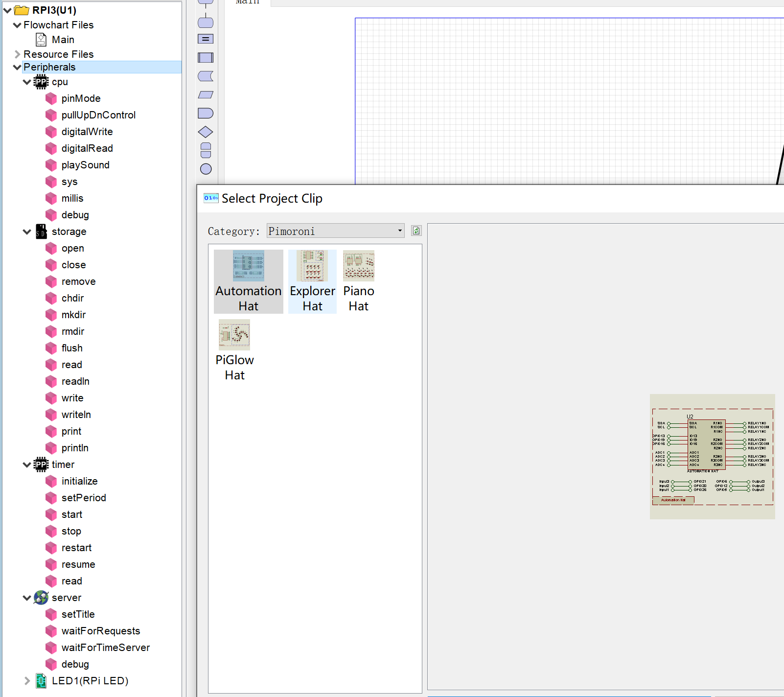Click the millis method icon
Image resolution: width=784 pixels, height=697 pixels.
click(51, 199)
